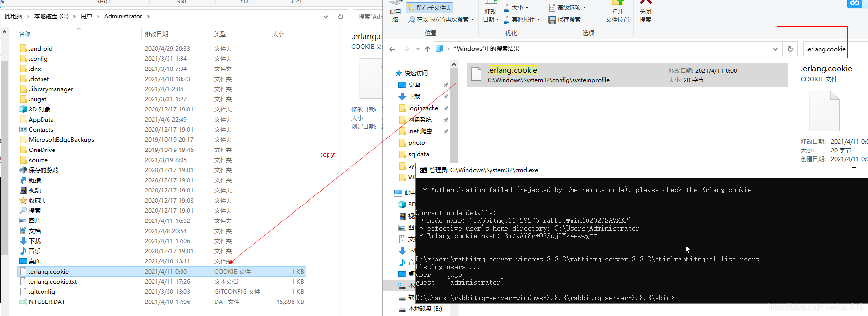Minimize the cmd.exe window

pyautogui.click(x=832, y=170)
